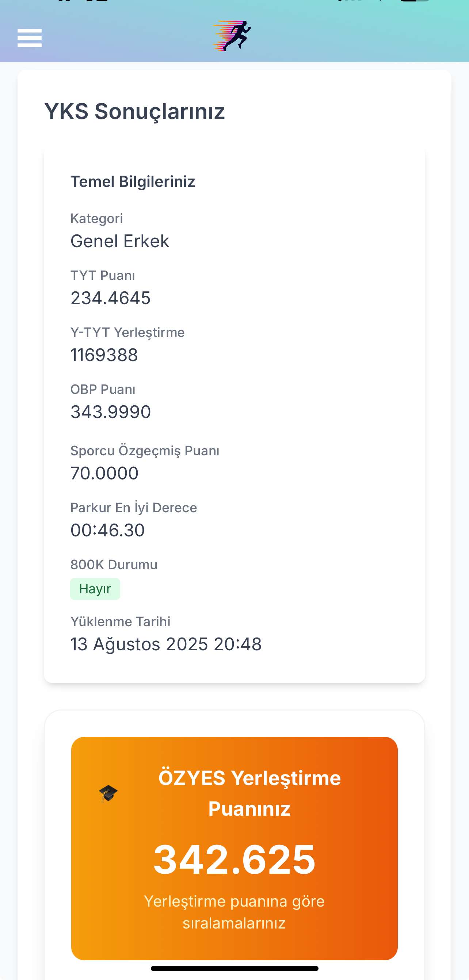Screen dimensions: 469x980
Task: Open the orange ÖZYES Yerleştirme Puanınız card
Action: coord(234,848)
